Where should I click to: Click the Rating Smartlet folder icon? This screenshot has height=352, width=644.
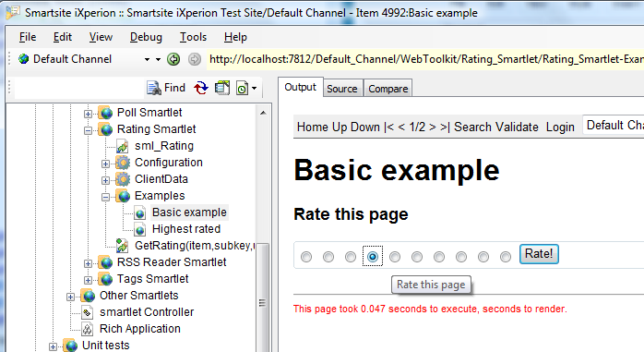click(x=106, y=129)
